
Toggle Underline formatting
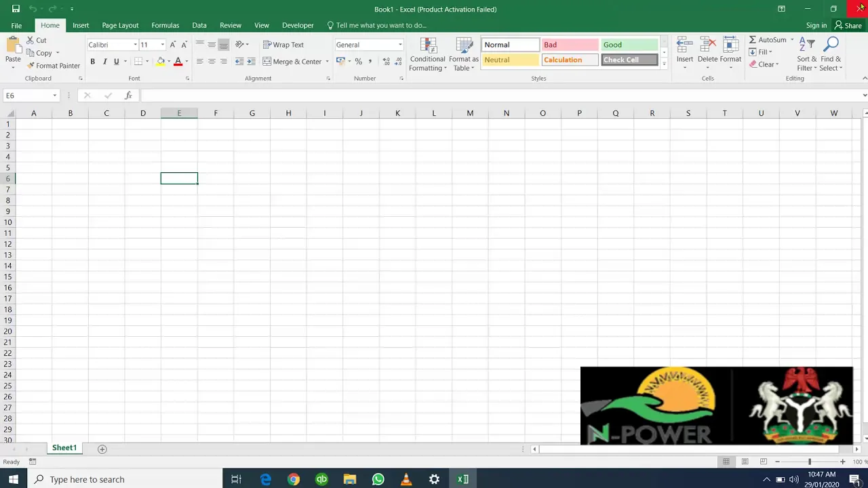point(116,62)
